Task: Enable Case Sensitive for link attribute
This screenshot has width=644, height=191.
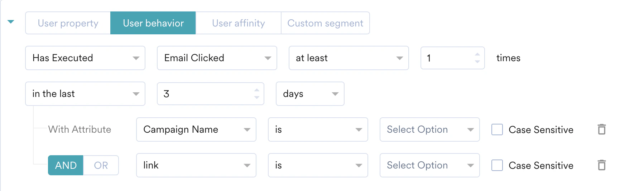Action: [497, 165]
